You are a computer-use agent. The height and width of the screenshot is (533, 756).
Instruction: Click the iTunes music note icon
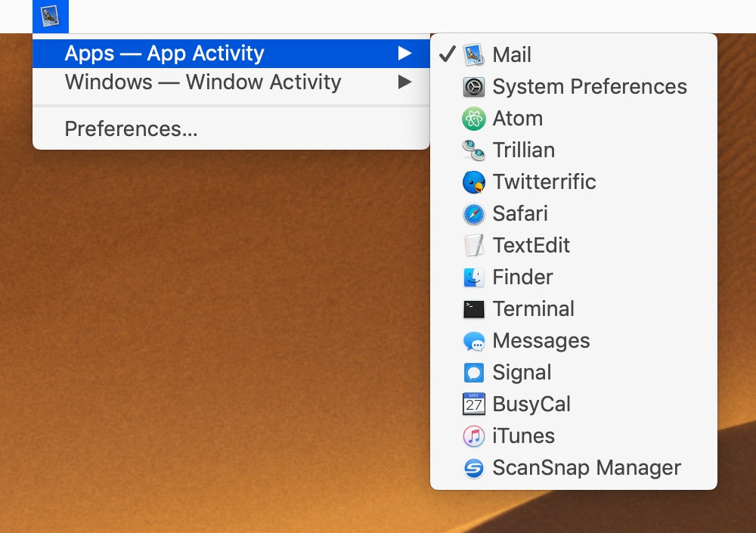click(473, 436)
